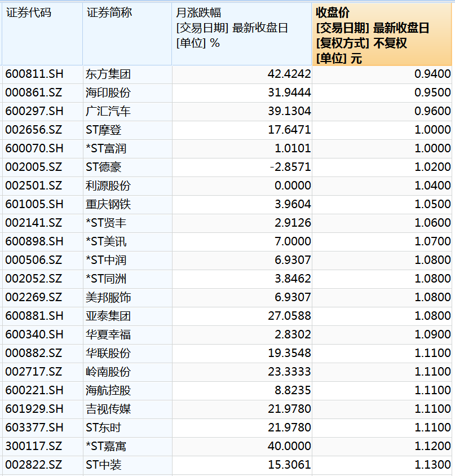Select the 1.1300 closing price cell
Screen dimensions: 455x476
pos(382,465)
